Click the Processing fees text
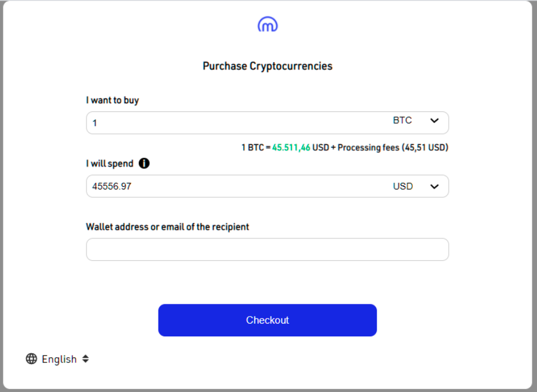Viewport: 537px width, 392px height. [367, 148]
